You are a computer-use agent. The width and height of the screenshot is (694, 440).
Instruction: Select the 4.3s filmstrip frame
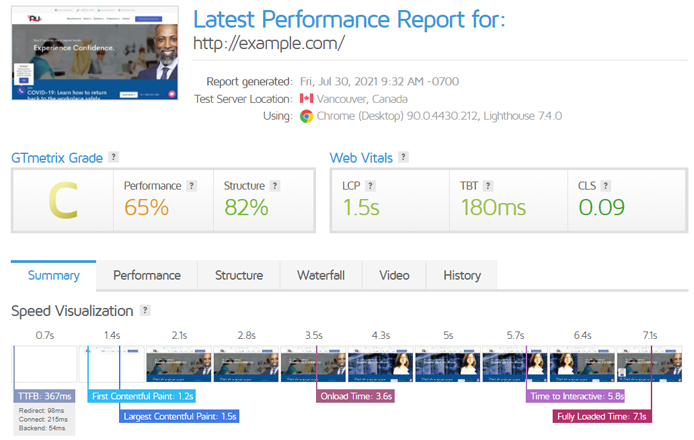coord(381,364)
